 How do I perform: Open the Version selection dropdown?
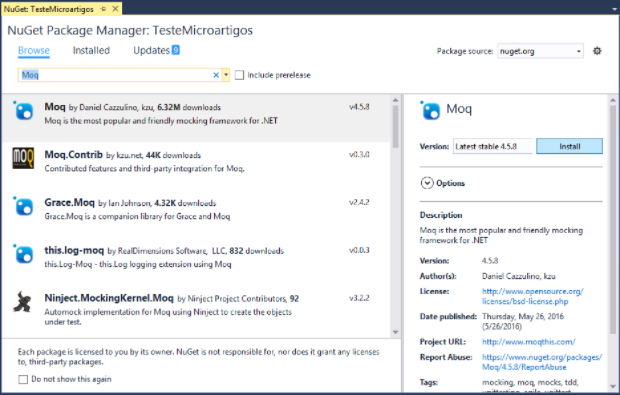pos(493,146)
